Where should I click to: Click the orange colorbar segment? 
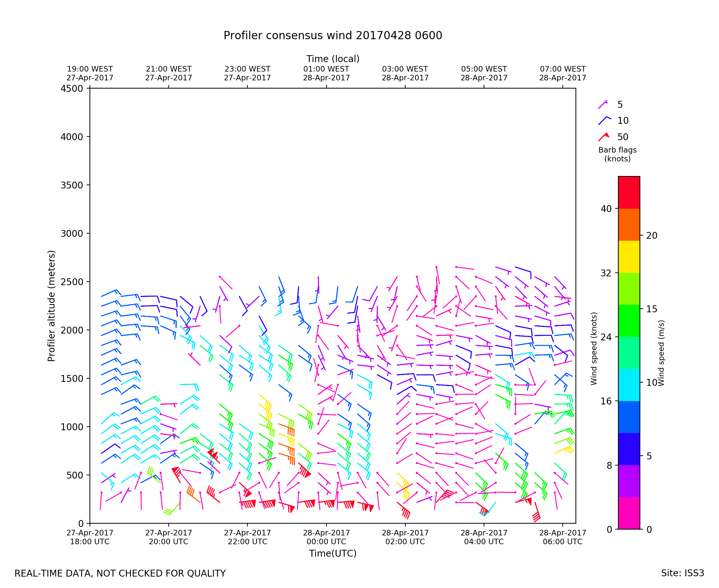[x=629, y=224]
